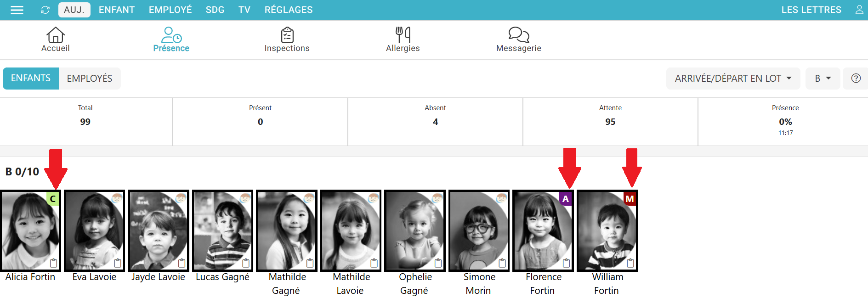Open the hamburger menu icon
This screenshot has height=298, width=868.
(17, 10)
